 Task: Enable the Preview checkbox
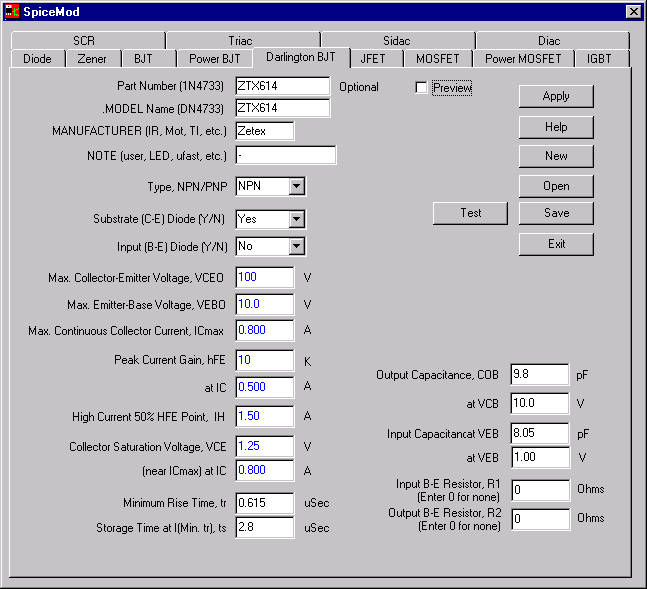tap(421, 88)
